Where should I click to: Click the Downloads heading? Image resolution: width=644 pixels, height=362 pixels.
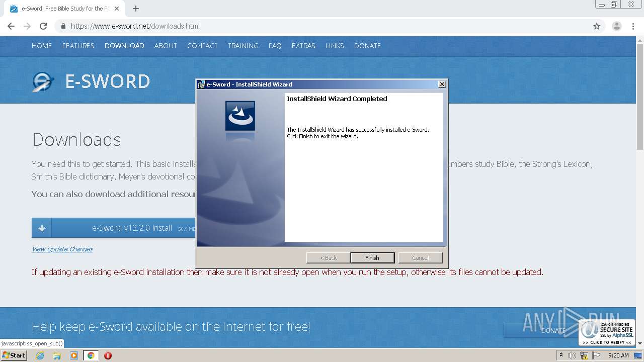(x=76, y=139)
